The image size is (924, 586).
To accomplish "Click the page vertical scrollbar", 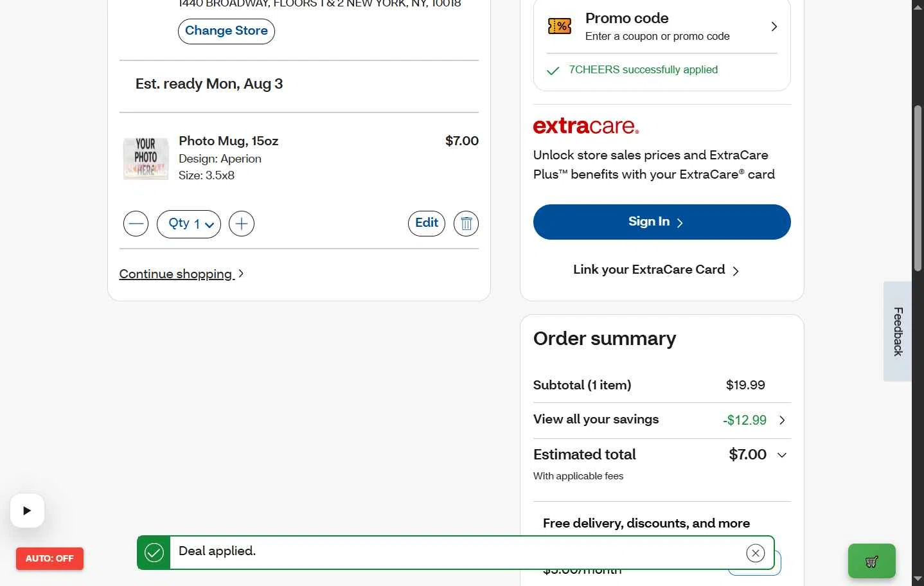I will tap(918, 293).
